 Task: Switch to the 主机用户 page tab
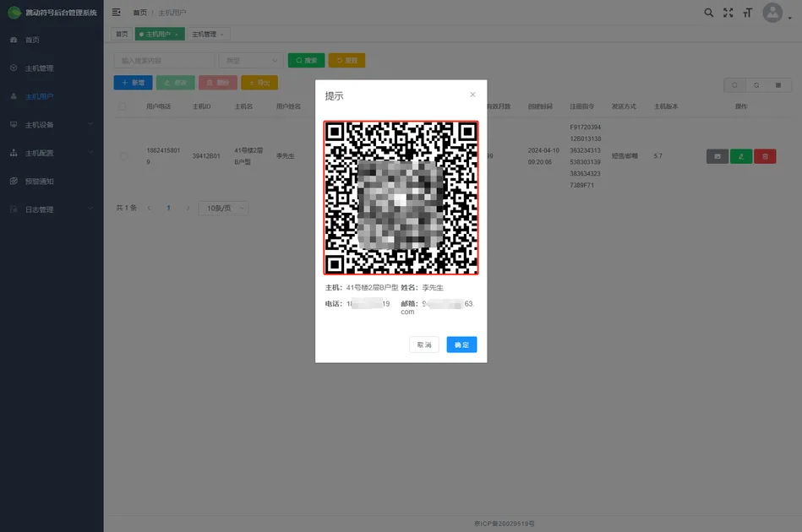[160, 35]
